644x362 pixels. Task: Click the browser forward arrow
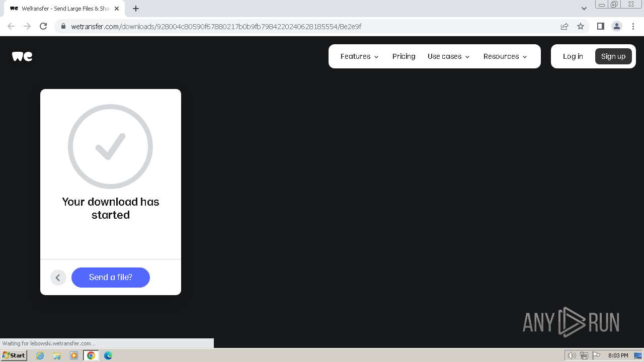click(27, 26)
